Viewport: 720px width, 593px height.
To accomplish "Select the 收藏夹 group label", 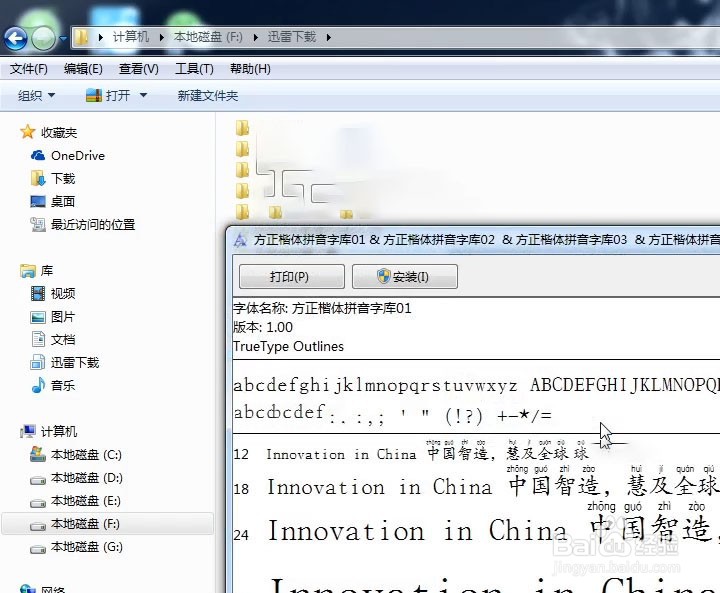I will click(59, 133).
